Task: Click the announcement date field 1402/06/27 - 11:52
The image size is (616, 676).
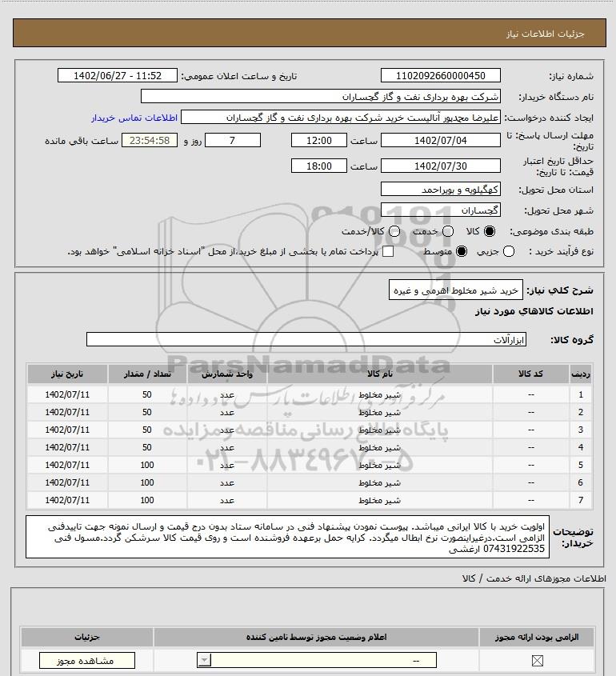Action: pos(118,75)
